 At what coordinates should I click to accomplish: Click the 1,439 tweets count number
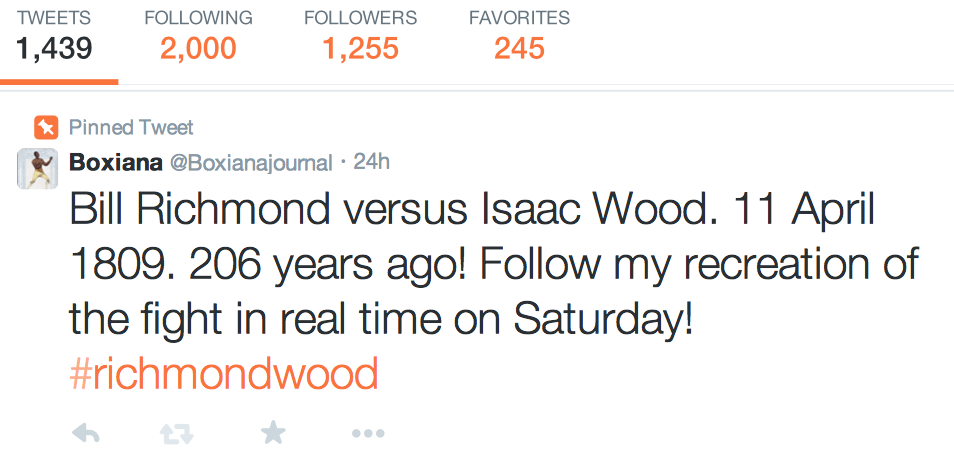55,48
